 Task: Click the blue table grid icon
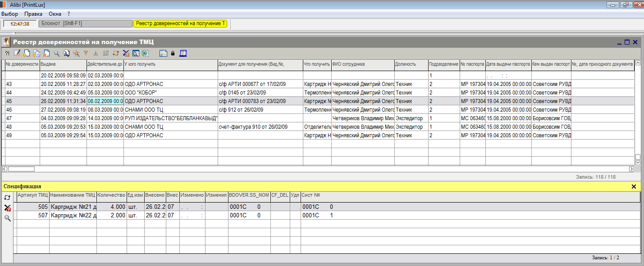[183, 54]
